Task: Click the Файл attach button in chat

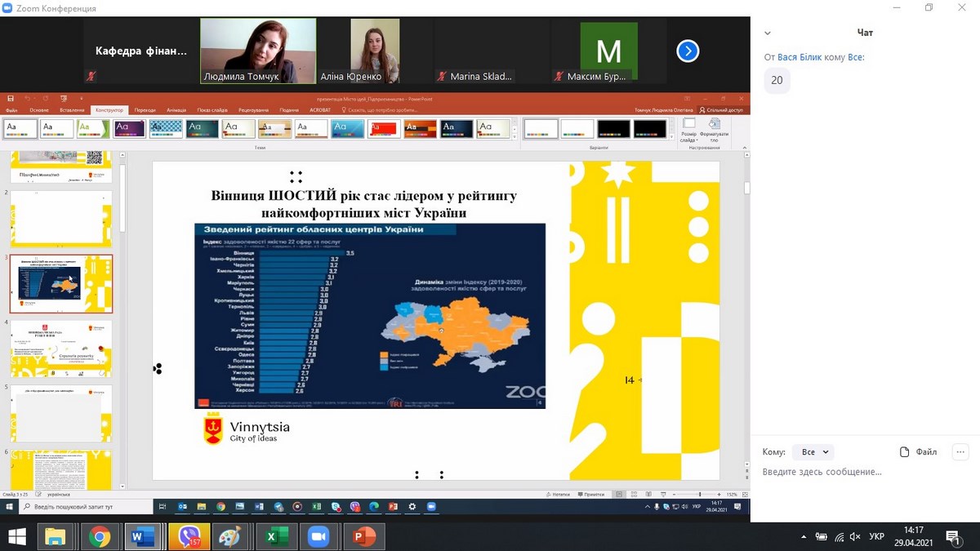Action: (918, 451)
